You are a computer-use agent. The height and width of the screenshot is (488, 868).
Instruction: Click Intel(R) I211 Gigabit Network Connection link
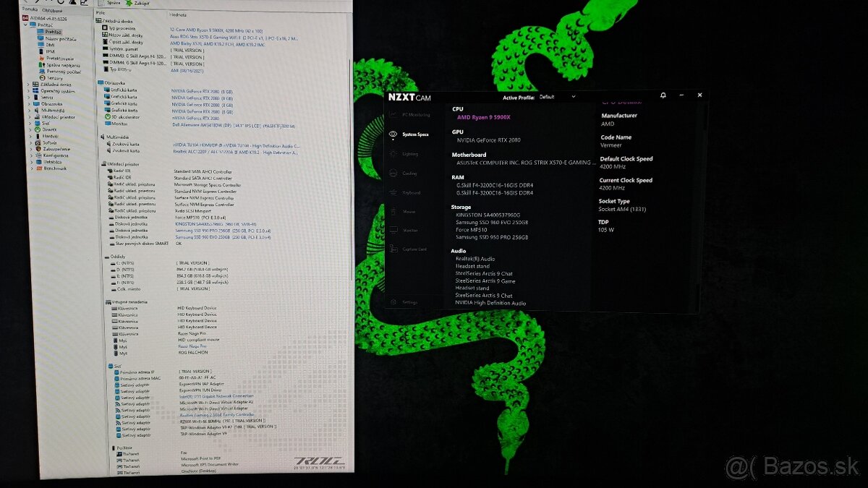coord(216,396)
